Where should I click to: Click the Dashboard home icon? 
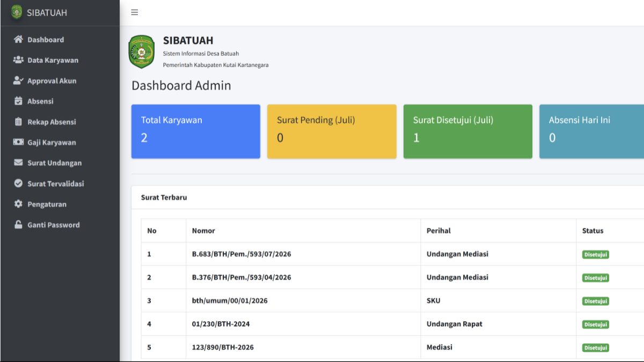coord(18,39)
